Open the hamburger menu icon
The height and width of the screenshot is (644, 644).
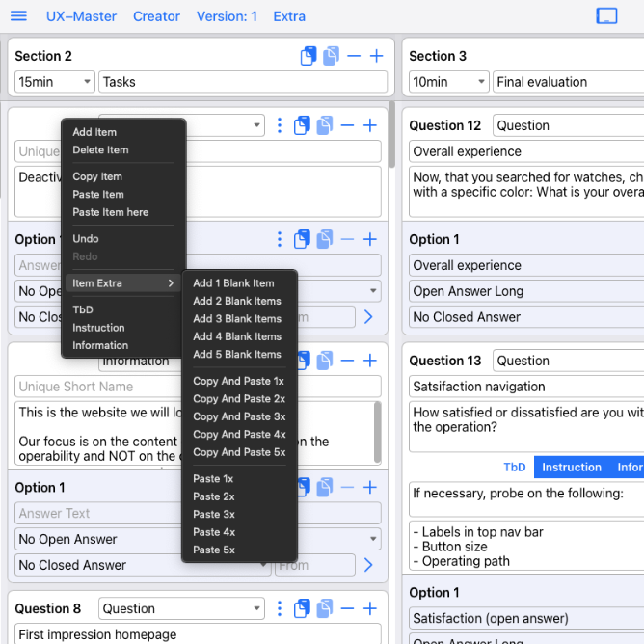click(18, 16)
